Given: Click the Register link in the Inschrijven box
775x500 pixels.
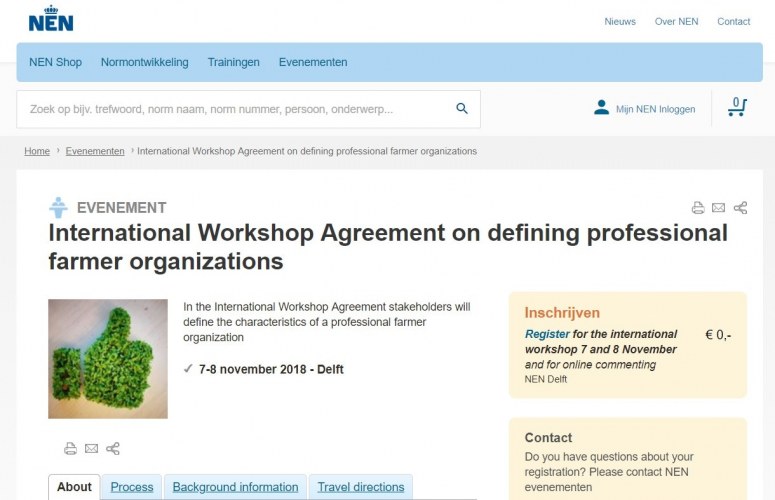Looking at the screenshot, I should click(x=547, y=334).
